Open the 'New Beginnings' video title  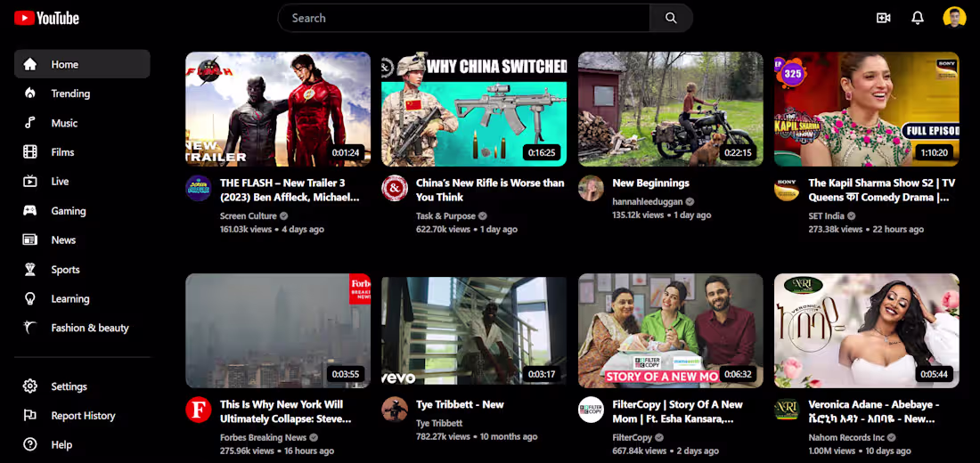pyautogui.click(x=650, y=183)
